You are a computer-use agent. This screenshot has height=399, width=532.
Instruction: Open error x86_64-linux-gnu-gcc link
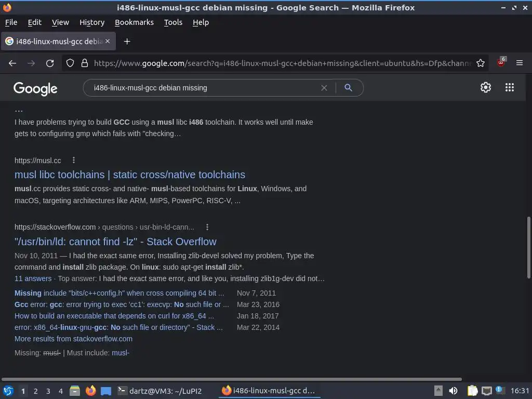118,327
